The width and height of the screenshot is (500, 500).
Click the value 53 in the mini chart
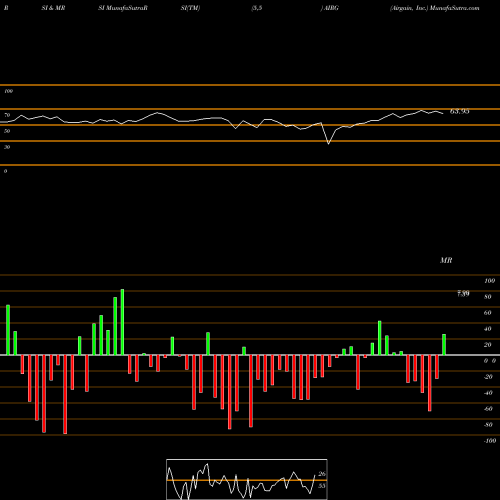322,486
